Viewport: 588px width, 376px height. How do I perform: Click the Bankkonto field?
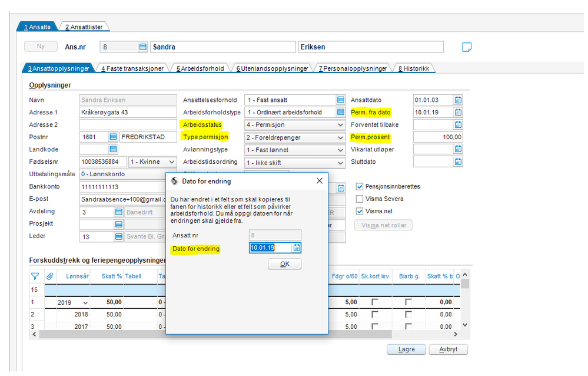coord(122,187)
